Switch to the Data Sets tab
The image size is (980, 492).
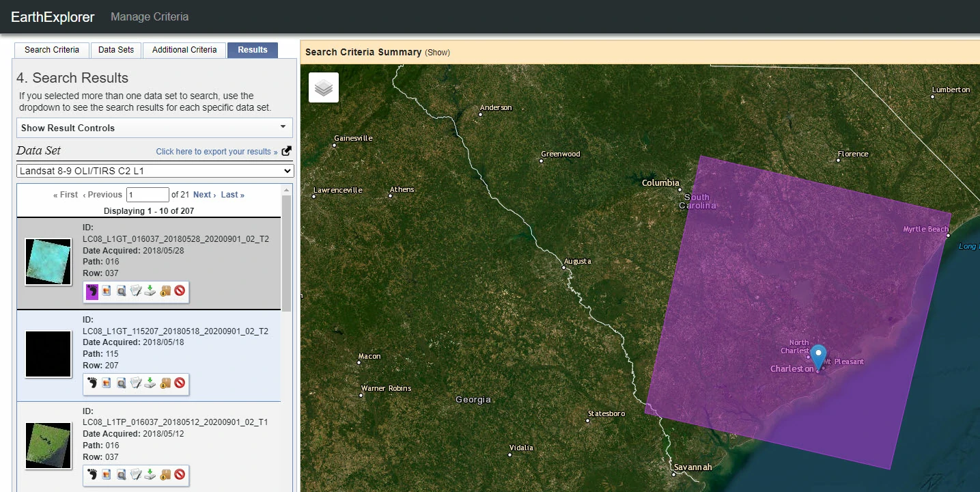click(116, 50)
